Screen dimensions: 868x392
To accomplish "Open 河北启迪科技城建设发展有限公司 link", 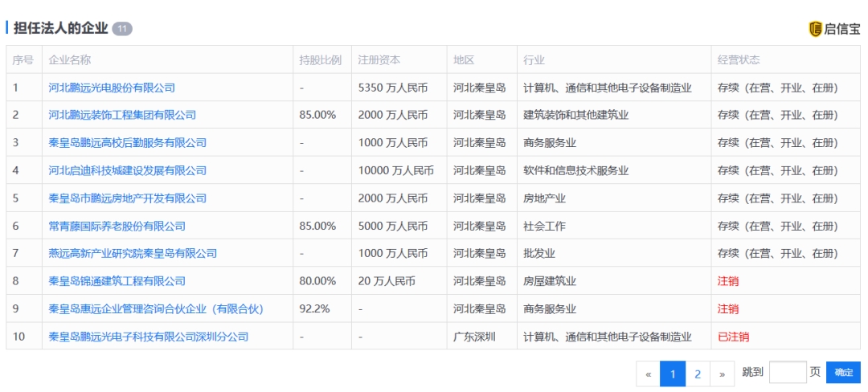I will click(x=127, y=170).
